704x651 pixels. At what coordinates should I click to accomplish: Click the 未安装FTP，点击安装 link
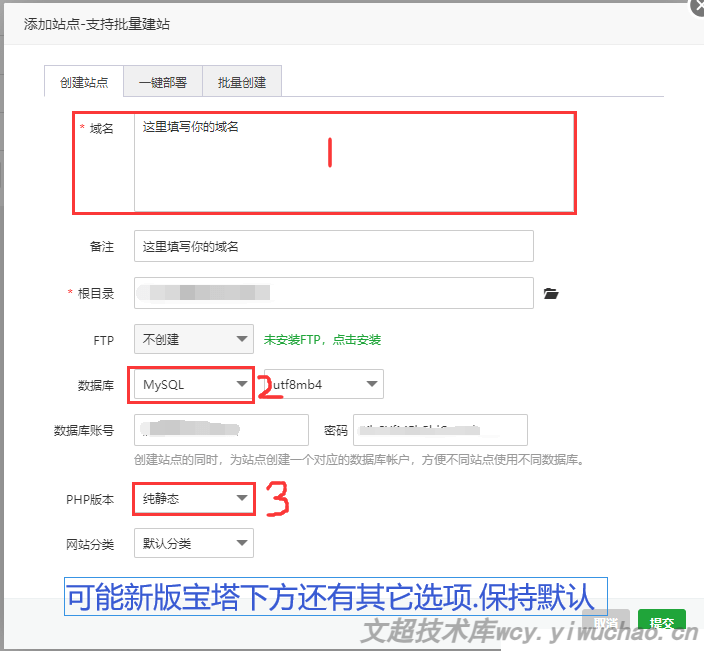coord(322,339)
